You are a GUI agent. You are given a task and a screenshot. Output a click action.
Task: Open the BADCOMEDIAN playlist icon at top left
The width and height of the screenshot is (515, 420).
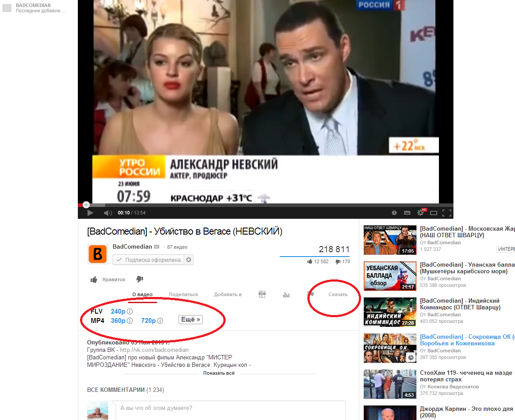coord(7,8)
